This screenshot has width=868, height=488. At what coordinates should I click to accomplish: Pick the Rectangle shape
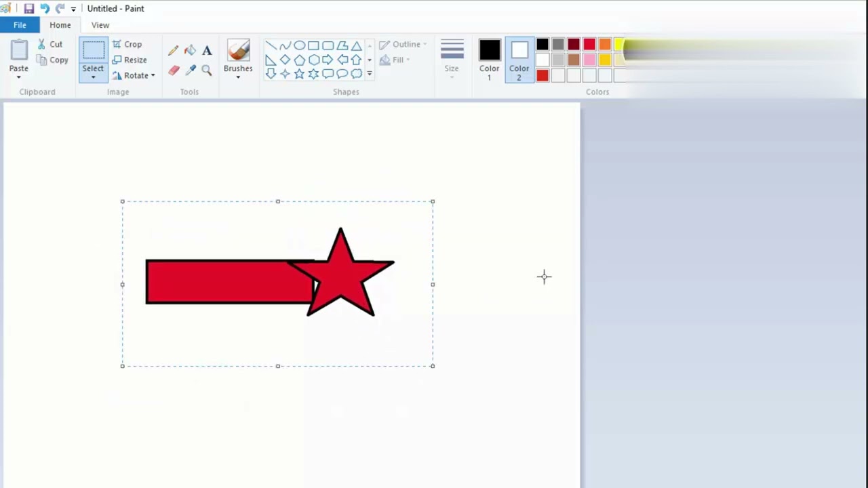(313, 45)
